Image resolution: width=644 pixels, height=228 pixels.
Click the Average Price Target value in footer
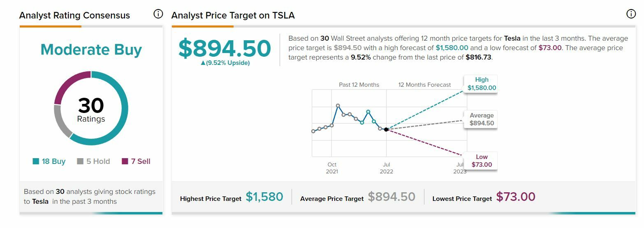(391, 197)
